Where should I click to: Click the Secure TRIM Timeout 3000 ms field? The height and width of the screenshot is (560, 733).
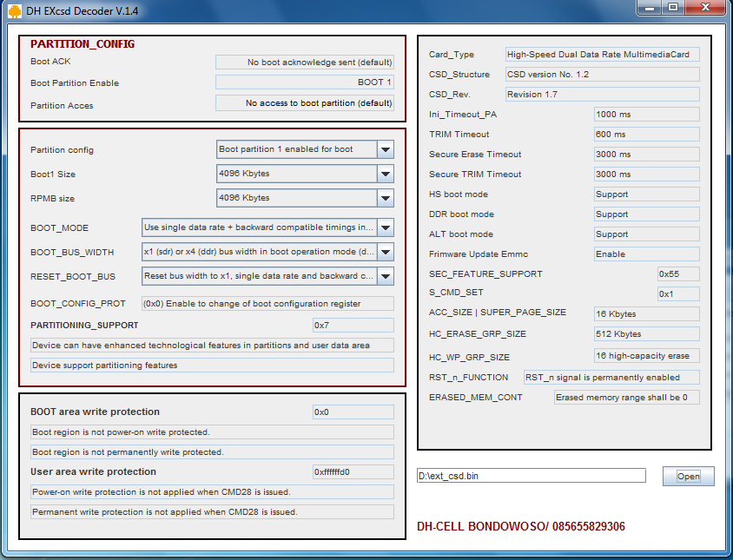647,175
